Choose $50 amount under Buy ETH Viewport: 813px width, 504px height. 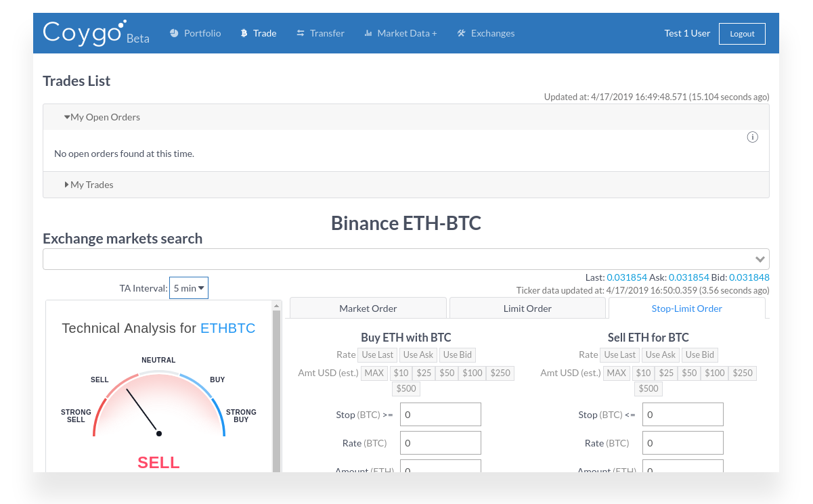[447, 373]
